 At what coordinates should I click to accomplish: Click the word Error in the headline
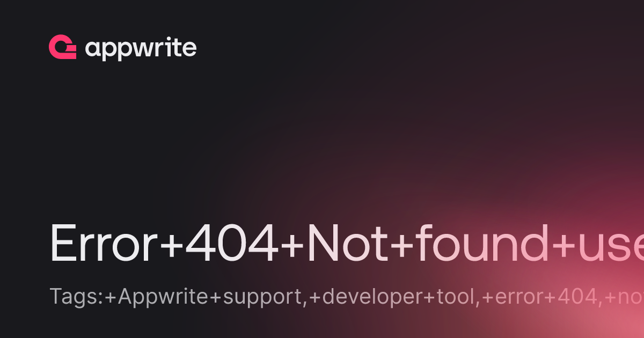[x=104, y=244]
